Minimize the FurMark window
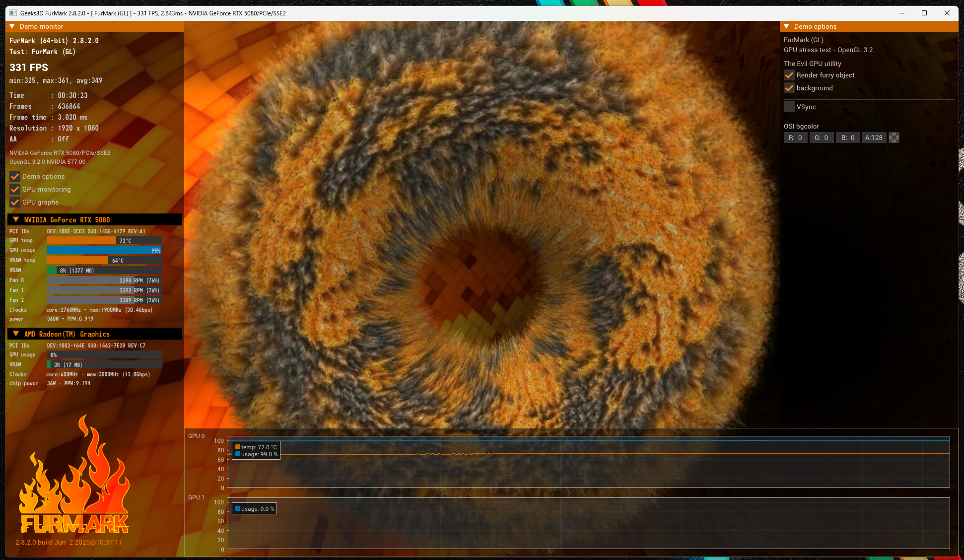964x560 pixels. 901,13
